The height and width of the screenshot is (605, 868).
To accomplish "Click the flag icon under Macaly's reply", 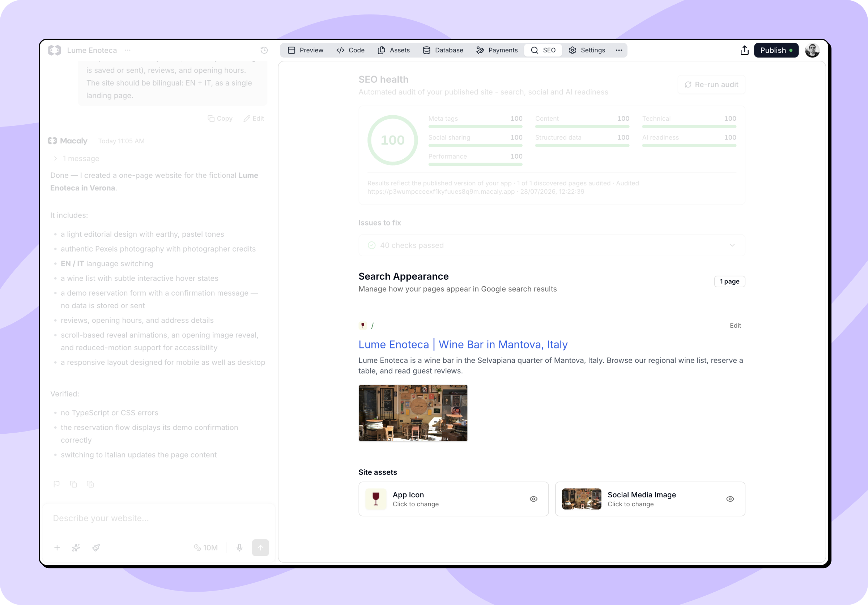I will [56, 484].
